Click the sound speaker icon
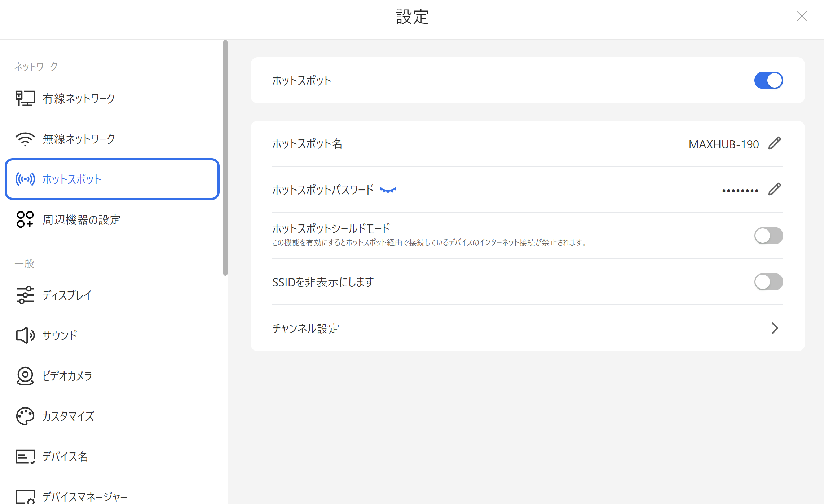 (x=25, y=335)
